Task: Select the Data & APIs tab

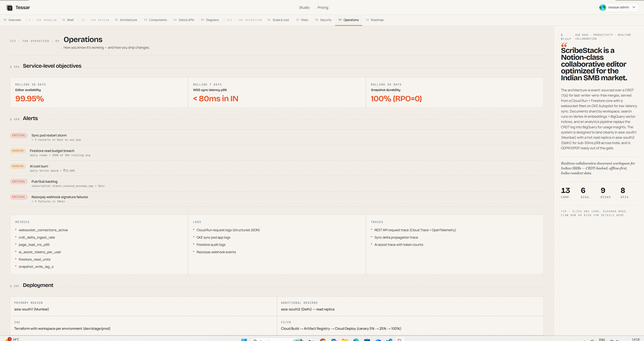Action: click(x=184, y=20)
